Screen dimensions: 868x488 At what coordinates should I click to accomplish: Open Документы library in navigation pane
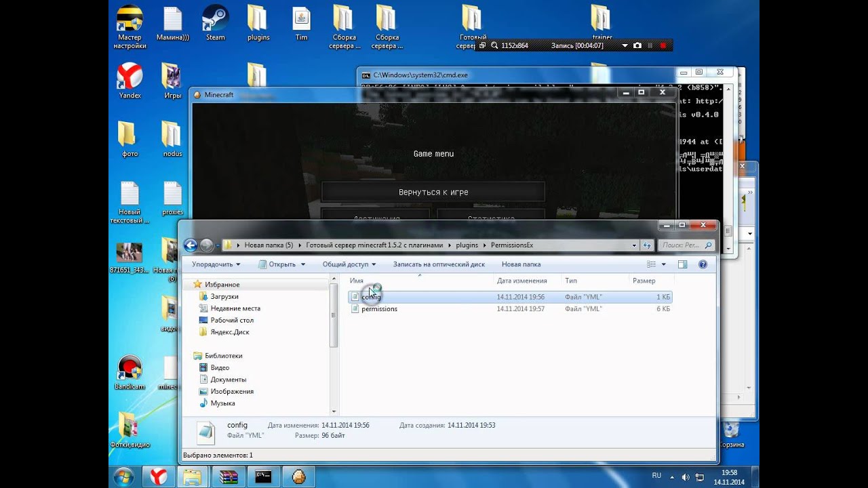click(228, 380)
